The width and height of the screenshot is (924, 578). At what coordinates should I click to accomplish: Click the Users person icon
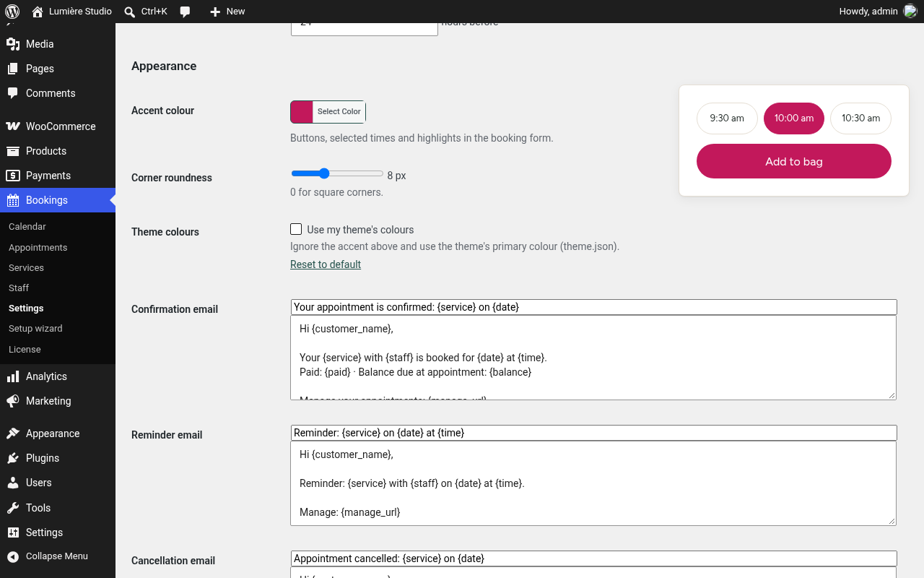click(x=13, y=483)
